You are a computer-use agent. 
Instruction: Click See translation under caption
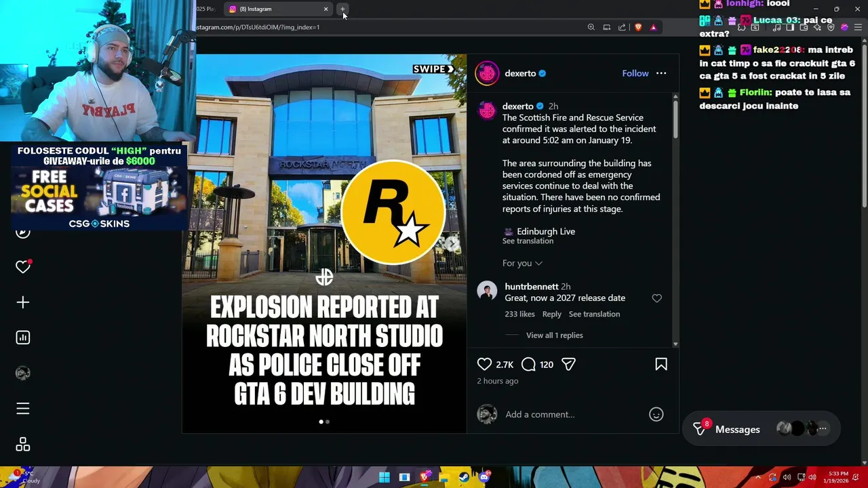pos(528,241)
